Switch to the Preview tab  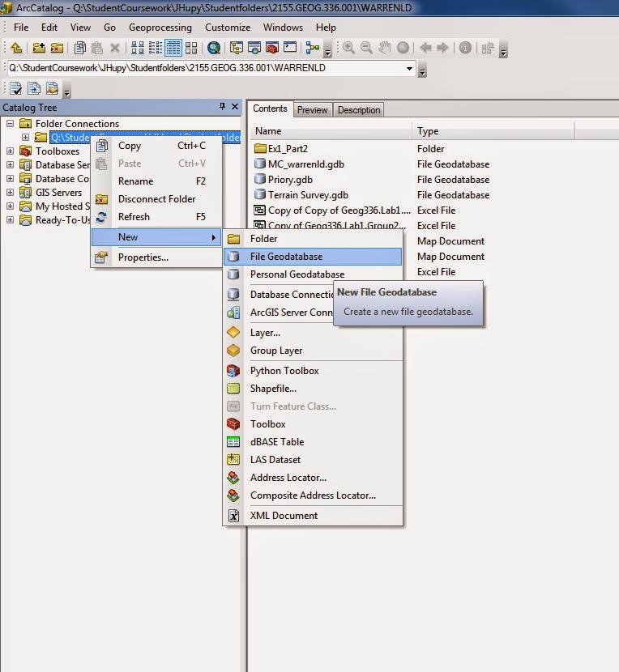pos(312,110)
